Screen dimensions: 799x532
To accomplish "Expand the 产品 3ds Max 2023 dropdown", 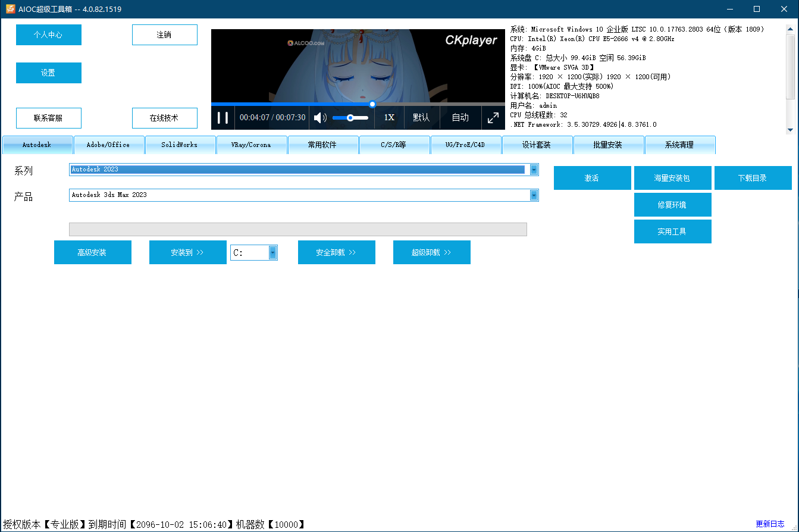I will (534, 195).
